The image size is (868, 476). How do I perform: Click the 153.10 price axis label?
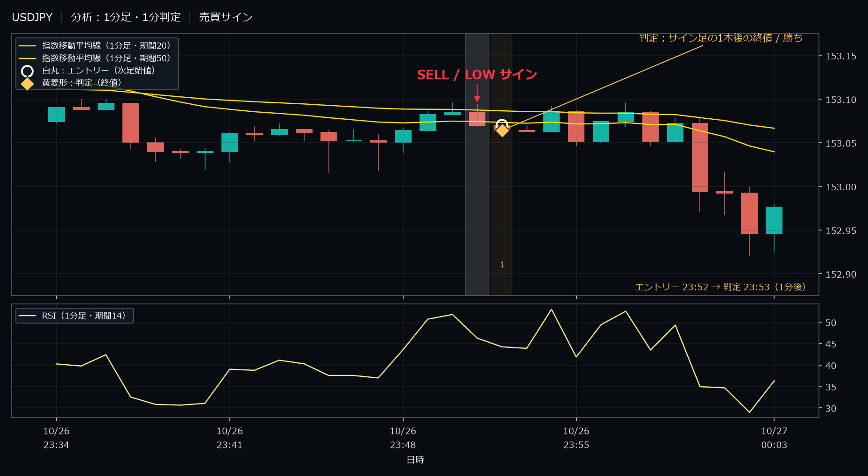click(x=841, y=100)
